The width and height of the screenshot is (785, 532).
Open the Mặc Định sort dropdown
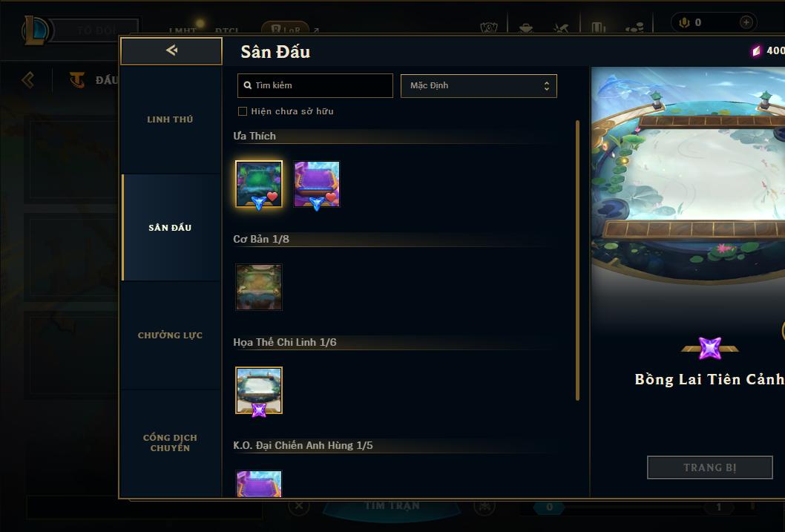[479, 85]
